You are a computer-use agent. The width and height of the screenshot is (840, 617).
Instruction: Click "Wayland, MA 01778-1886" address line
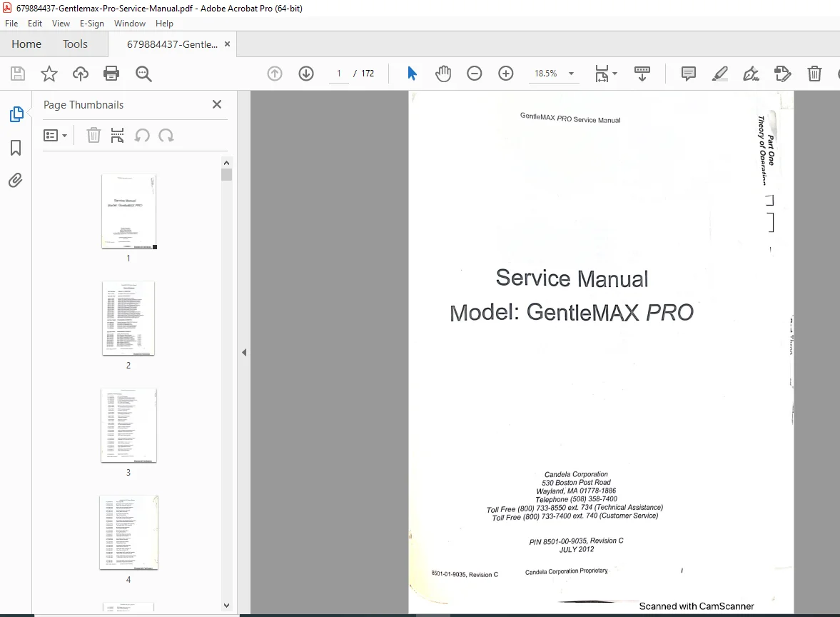coord(576,491)
